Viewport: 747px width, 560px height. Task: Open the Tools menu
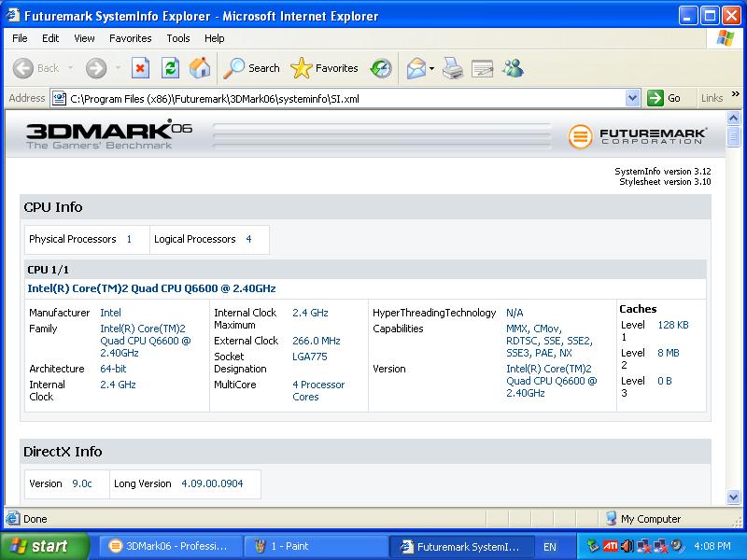click(178, 38)
